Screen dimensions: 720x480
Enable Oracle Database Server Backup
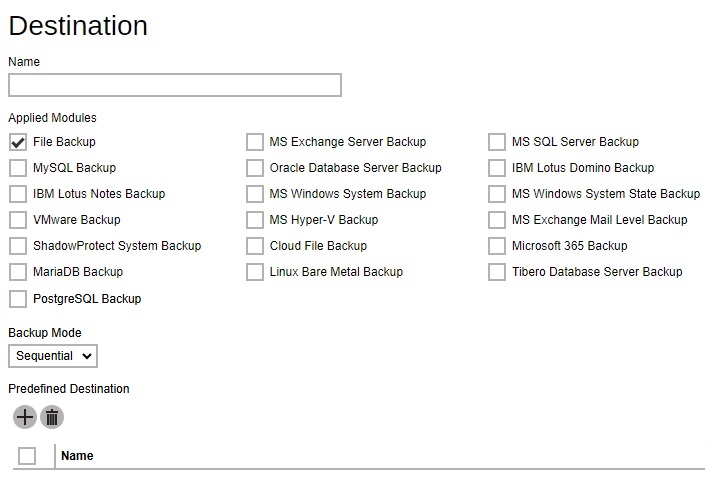pos(255,168)
